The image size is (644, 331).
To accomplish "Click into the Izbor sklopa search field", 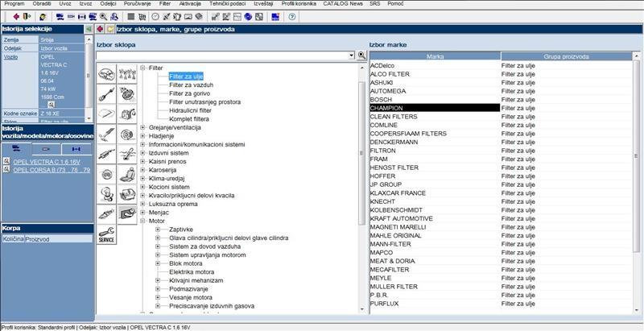I will tap(222, 55).
